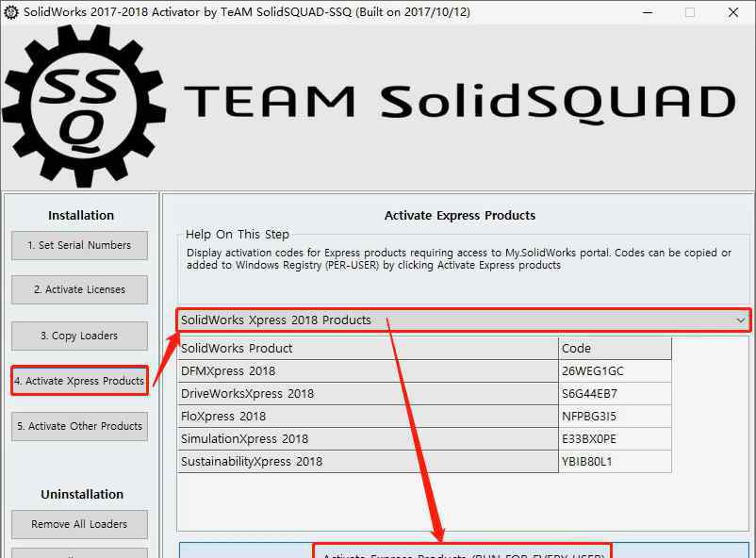Click the Installation section heading
The image size is (756, 558).
coord(81,216)
